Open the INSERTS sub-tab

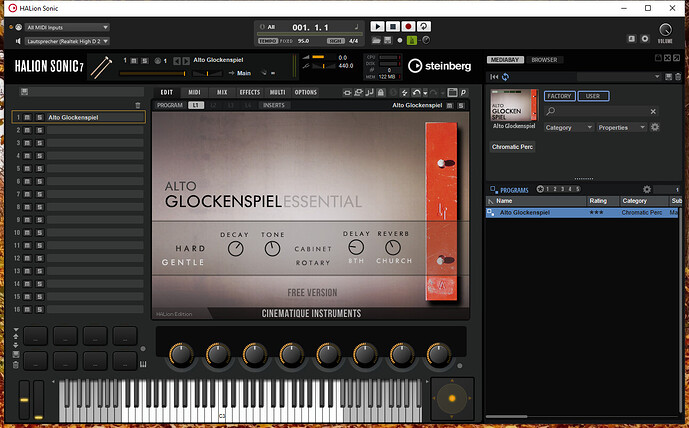(274, 105)
